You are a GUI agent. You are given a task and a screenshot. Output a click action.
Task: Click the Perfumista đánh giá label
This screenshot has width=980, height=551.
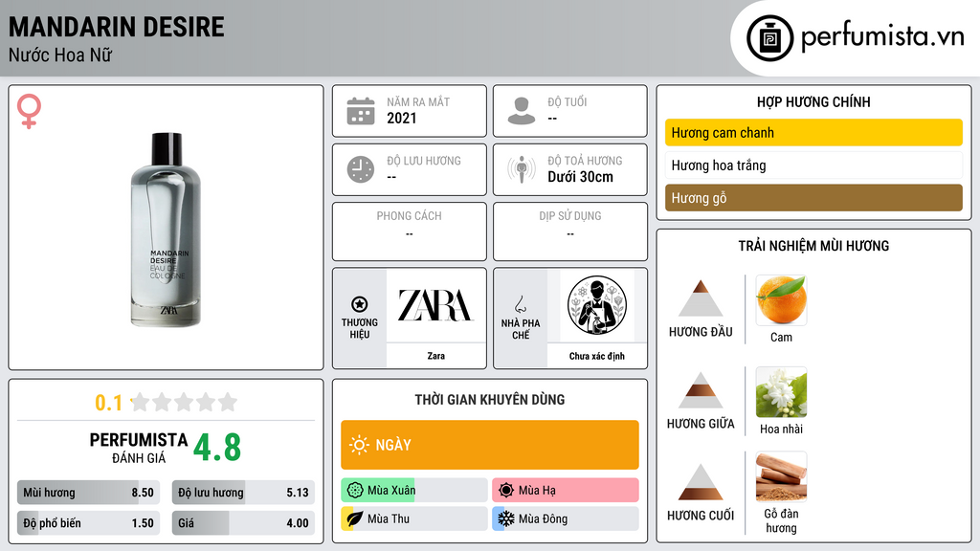tap(139, 448)
